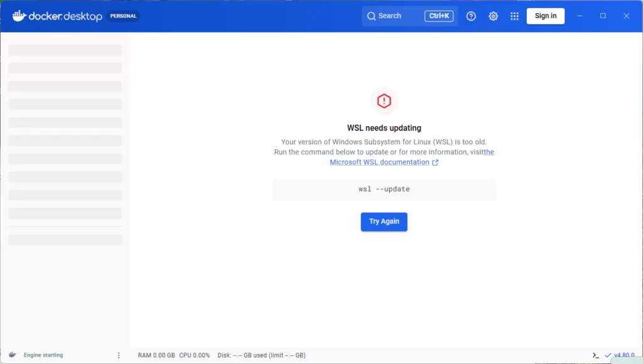Click the Search field
Image resolution: width=643 pixels, height=364 pixels.
coord(409,16)
